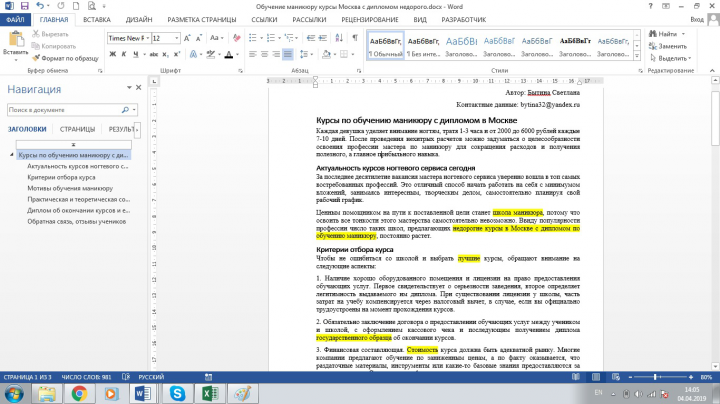
Task: Paste clipboard contents with the Вставить button
Action: point(15,46)
